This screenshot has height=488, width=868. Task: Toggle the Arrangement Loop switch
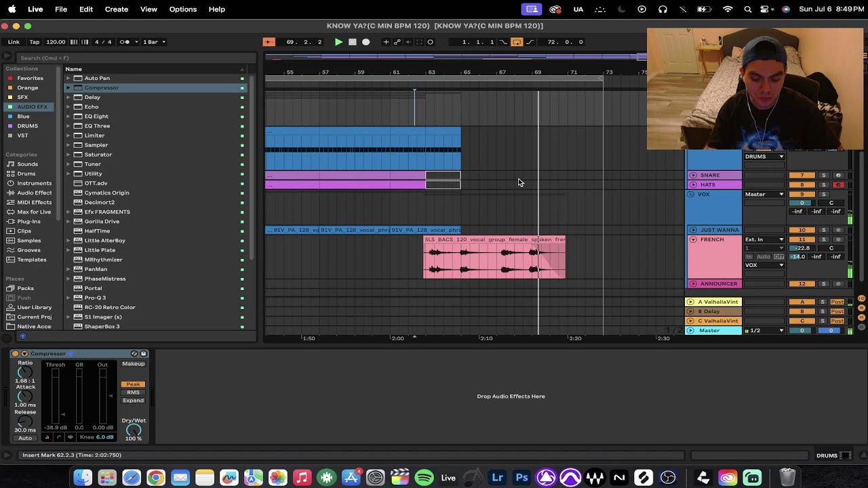[x=517, y=42]
